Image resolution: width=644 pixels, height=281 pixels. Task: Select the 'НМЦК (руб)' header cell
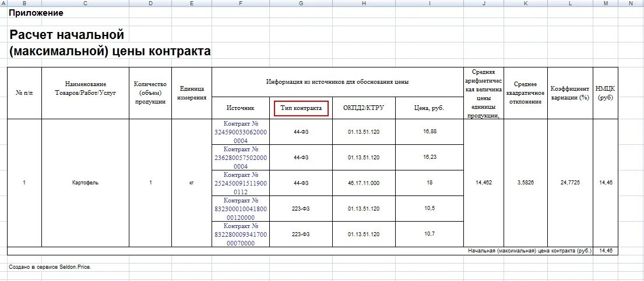(606, 93)
